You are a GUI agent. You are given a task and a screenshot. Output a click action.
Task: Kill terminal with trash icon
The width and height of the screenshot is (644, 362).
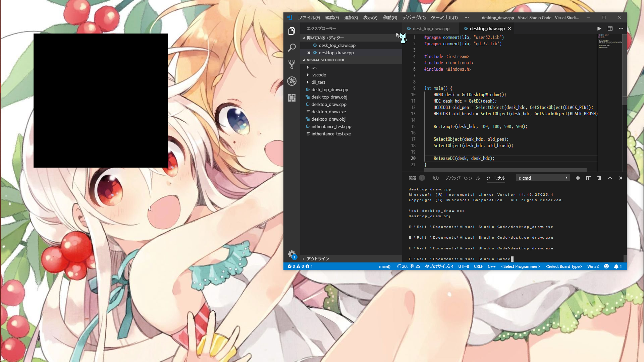click(599, 178)
